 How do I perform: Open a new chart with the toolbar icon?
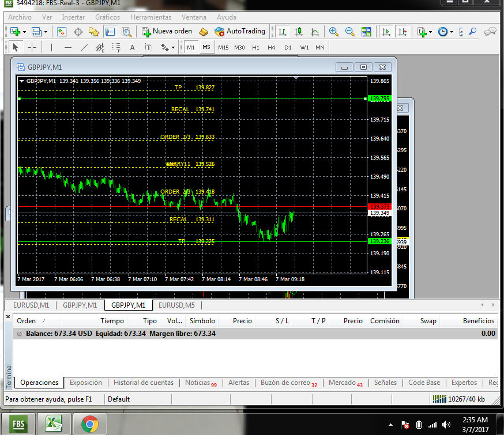[x=15, y=32]
